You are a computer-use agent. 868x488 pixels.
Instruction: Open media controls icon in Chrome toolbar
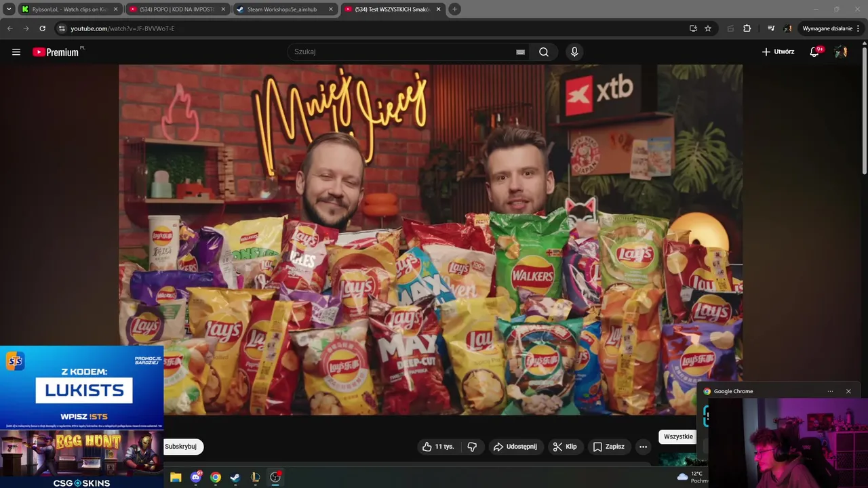pos(771,28)
